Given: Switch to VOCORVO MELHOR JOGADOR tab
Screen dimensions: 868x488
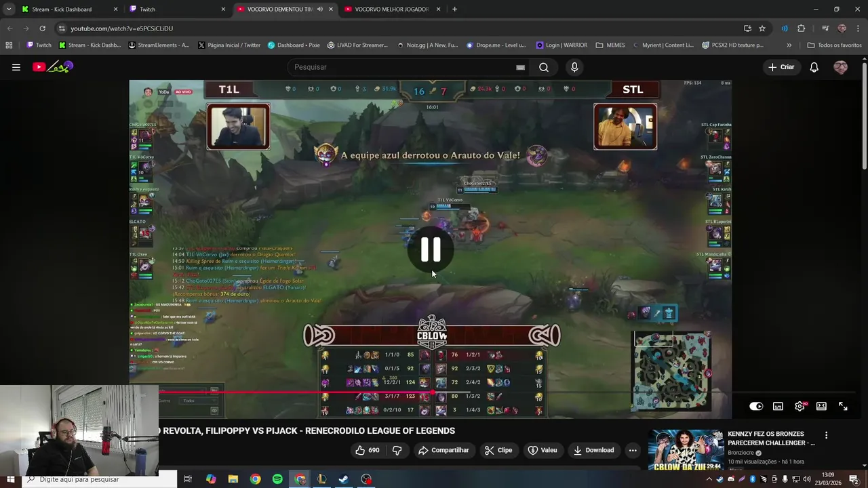Looking at the screenshot, I should click(x=392, y=9).
